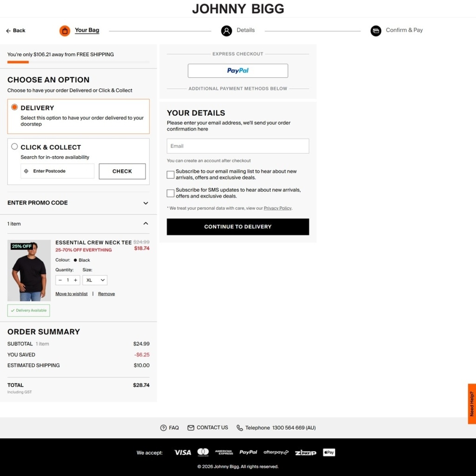
Task: Click the locate-me target icon in postcode field
Action: 26,171
